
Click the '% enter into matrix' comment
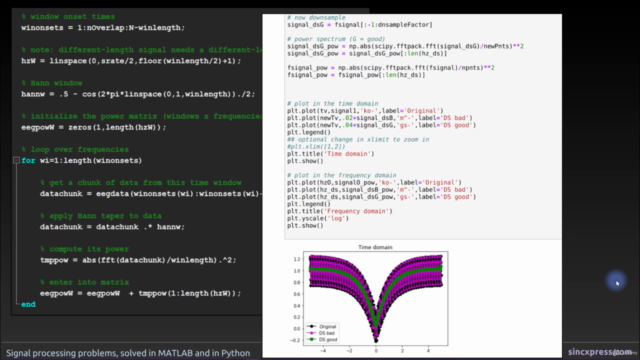[x=84, y=282]
